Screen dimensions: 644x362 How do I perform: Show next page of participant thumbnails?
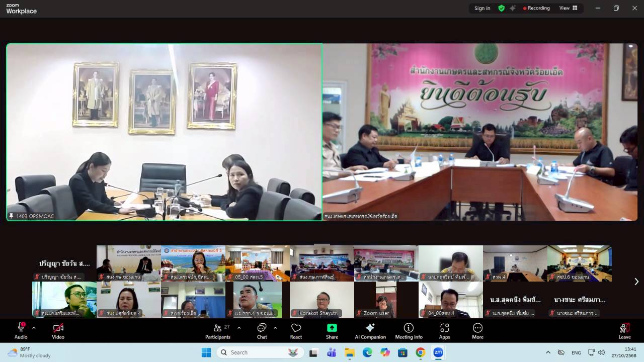[x=636, y=282]
